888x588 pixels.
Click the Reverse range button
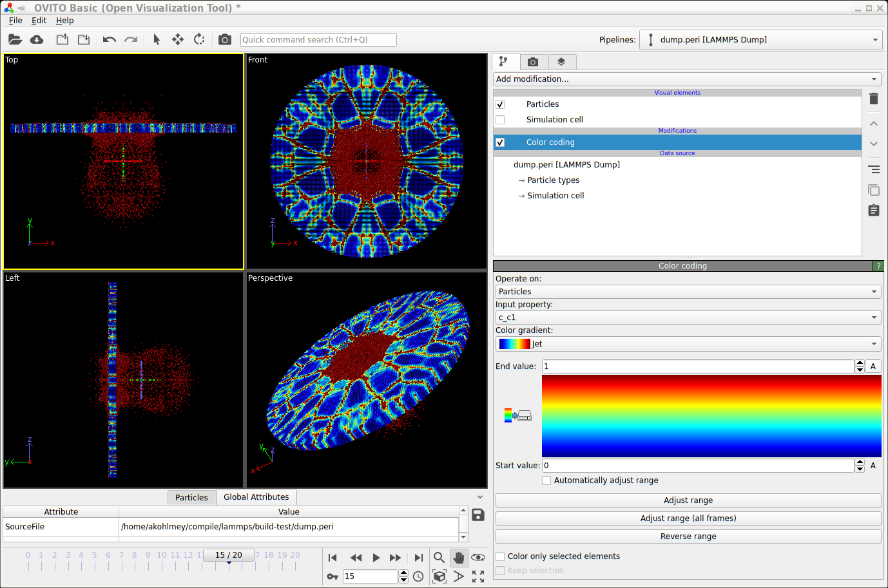pos(688,536)
